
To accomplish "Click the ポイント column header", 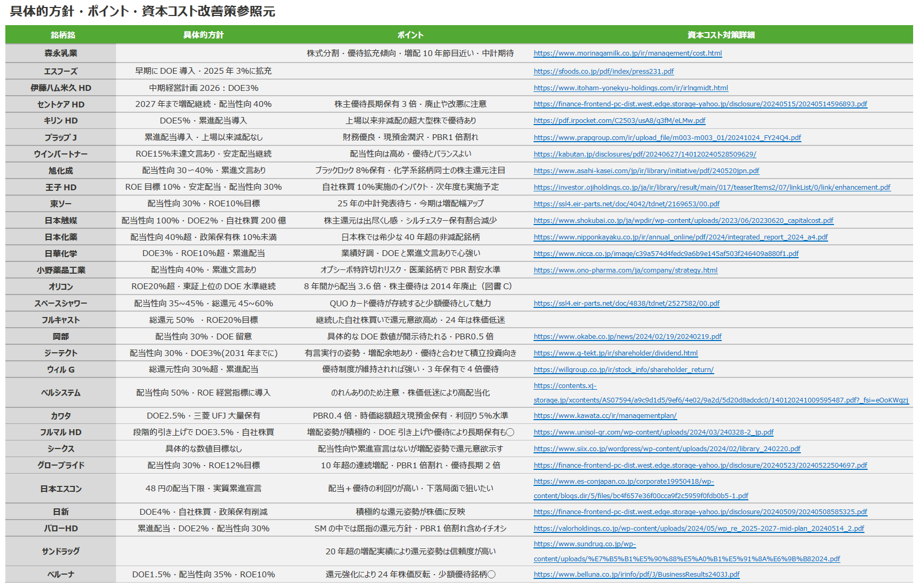I will click(x=411, y=35).
